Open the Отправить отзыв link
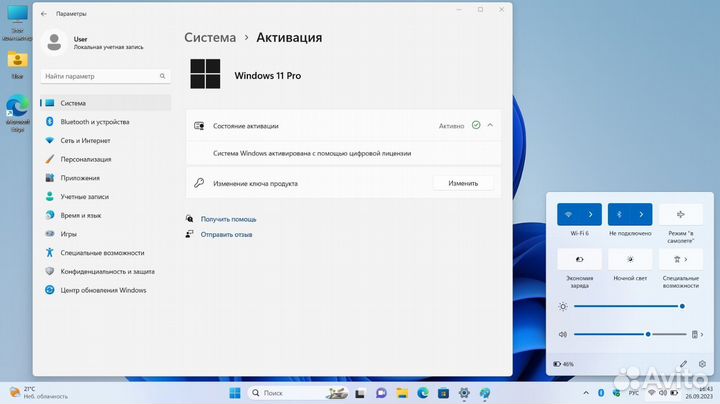 pos(226,235)
